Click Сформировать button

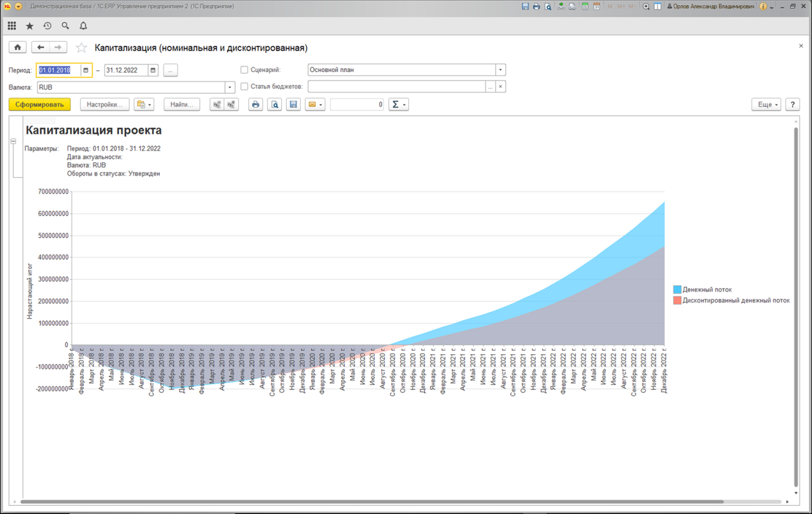(39, 105)
